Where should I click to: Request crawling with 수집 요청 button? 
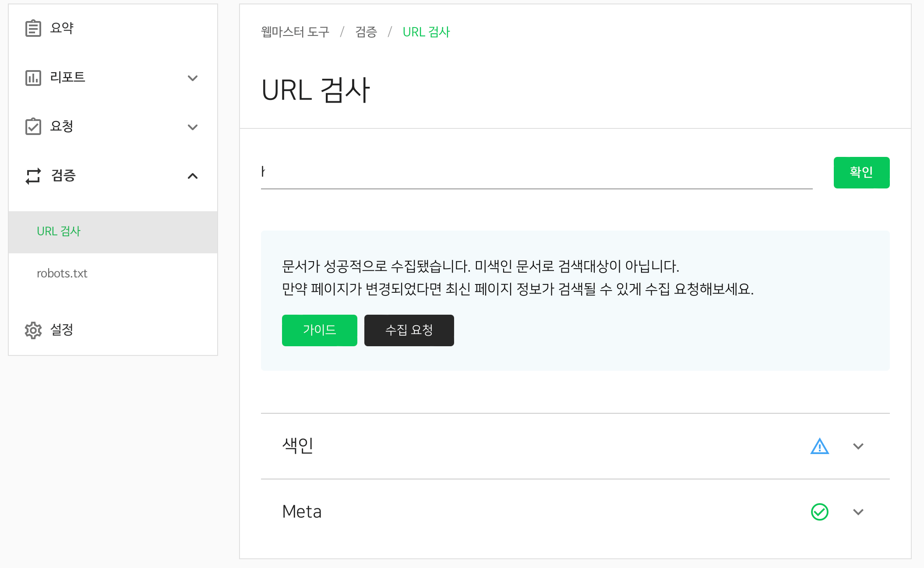(409, 330)
